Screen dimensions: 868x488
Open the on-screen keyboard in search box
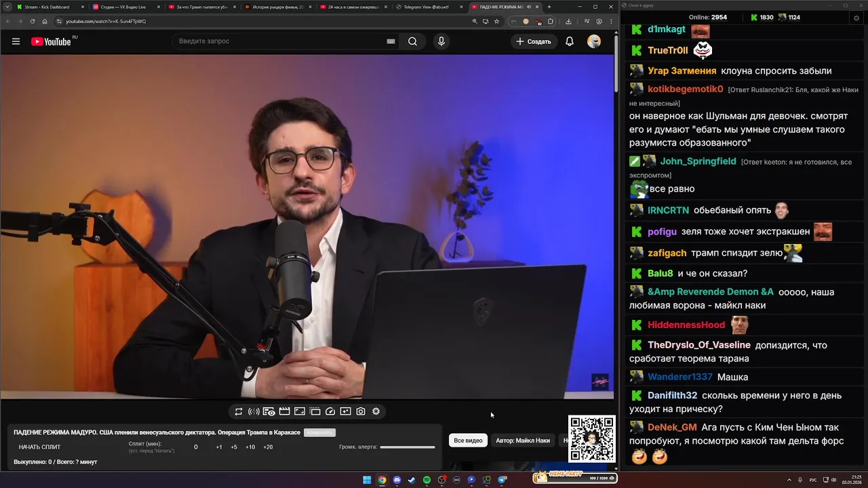click(391, 41)
